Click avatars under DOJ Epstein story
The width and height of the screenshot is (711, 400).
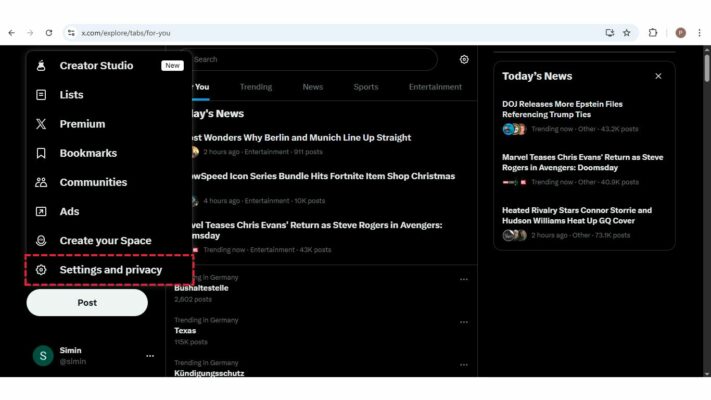tap(514, 129)
